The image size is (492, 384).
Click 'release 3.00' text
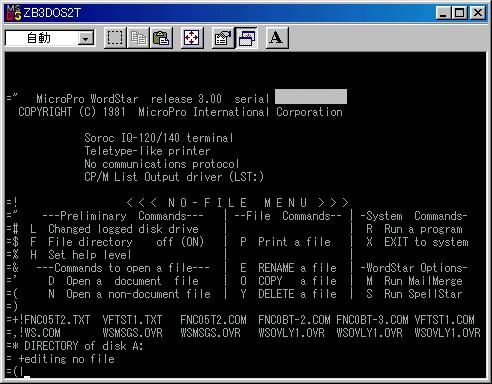click(x=186, y=99)
